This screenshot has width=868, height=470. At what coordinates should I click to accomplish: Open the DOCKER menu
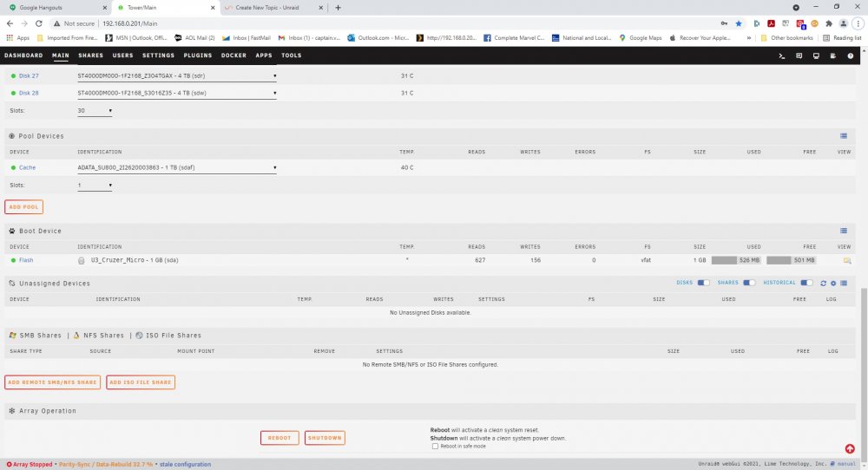(233, 55)
